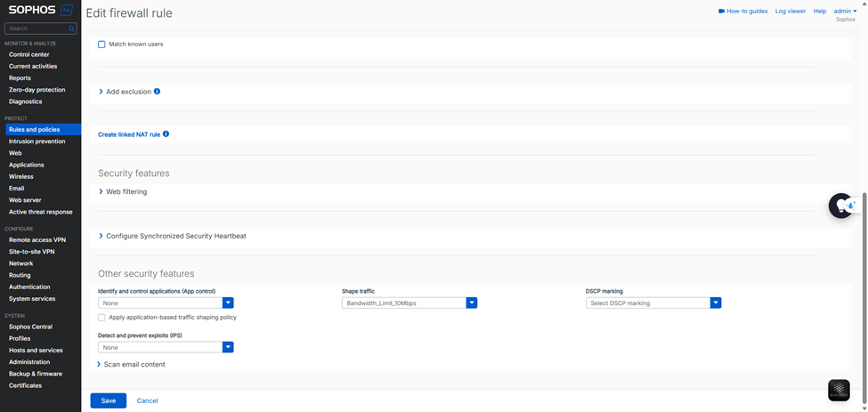868x412 pixels.
Task: Open the floating chat assistant icon
Action: tap(841, 206)
